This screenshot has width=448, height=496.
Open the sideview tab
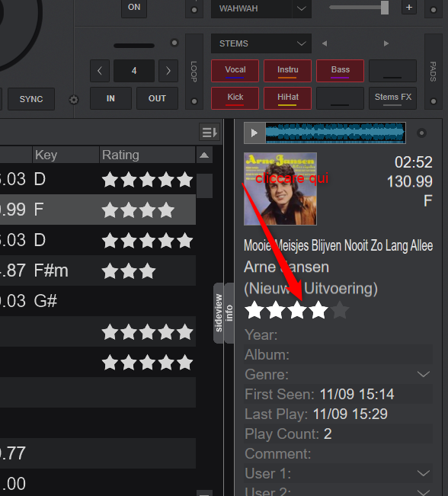click(219, 313)
